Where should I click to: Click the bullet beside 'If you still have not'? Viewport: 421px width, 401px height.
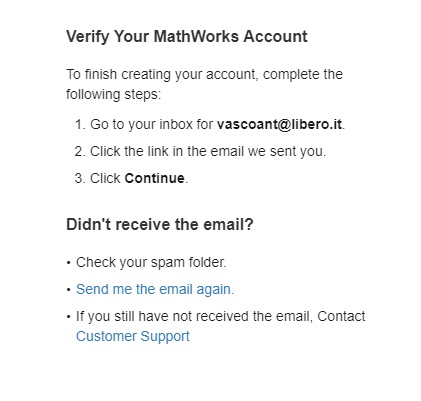[69, 317]
